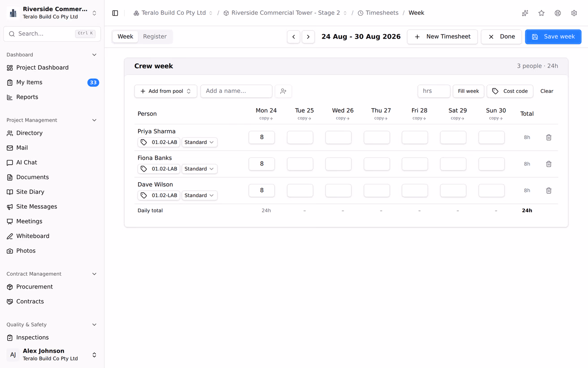The width and height of the screenshot is (588, 368).
Task: Open Timesheets breadcrumb
Action: click(x=378, y=13)
